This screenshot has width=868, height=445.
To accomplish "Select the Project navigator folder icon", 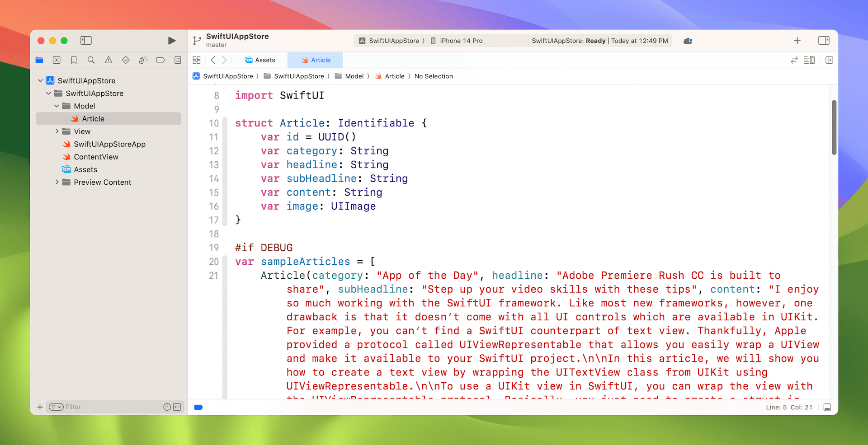I will coord(39,60).
